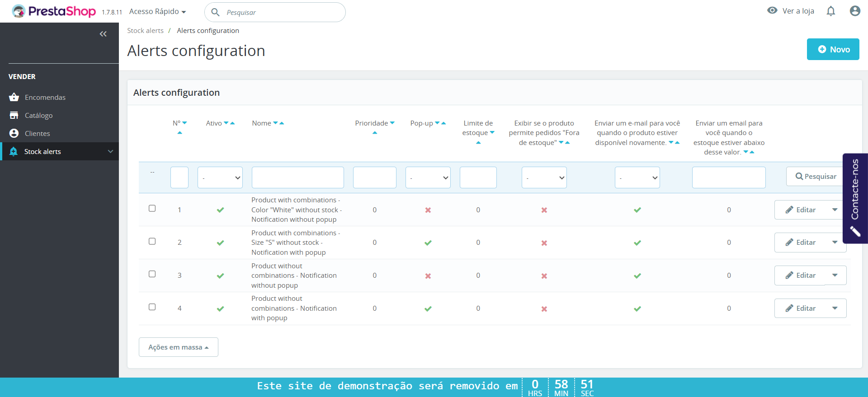The image size is (868, 397).
Task: Collapse the sidebar with double-chevron icon
Action: 103,34
